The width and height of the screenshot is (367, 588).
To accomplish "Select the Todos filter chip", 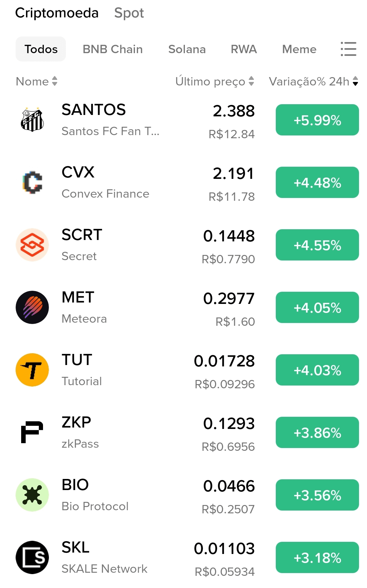I will coord(41,49).
